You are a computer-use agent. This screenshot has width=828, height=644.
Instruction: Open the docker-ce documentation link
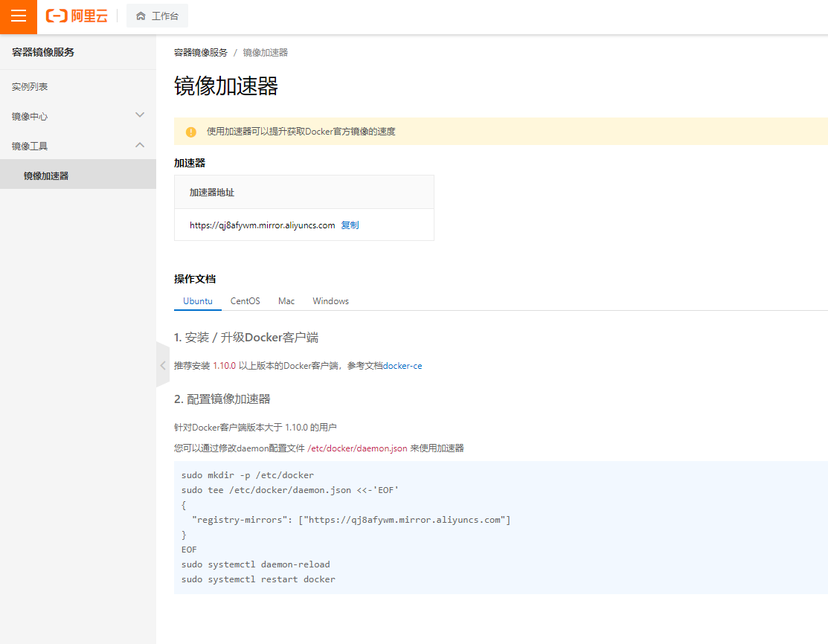coord(402,366)
